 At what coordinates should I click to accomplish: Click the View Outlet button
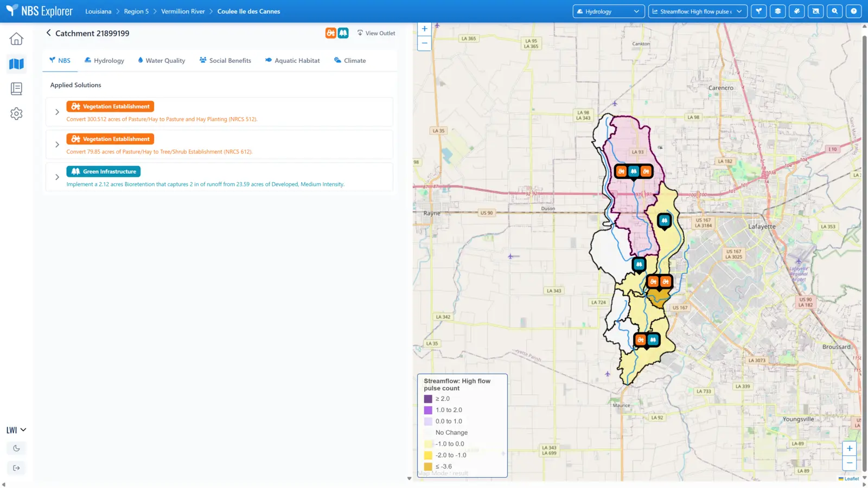tap(376, 34)
